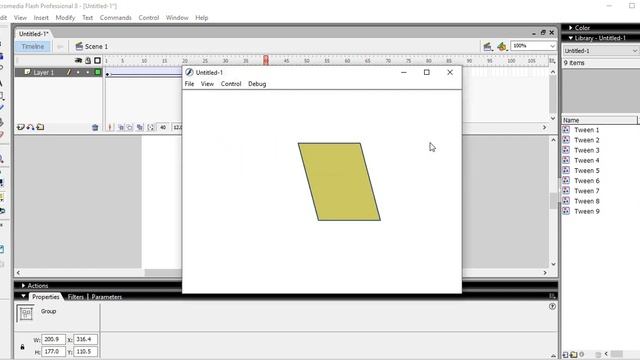
Task: Click the Tween 3 symbol icon
Action: click(x=566, y=150)
